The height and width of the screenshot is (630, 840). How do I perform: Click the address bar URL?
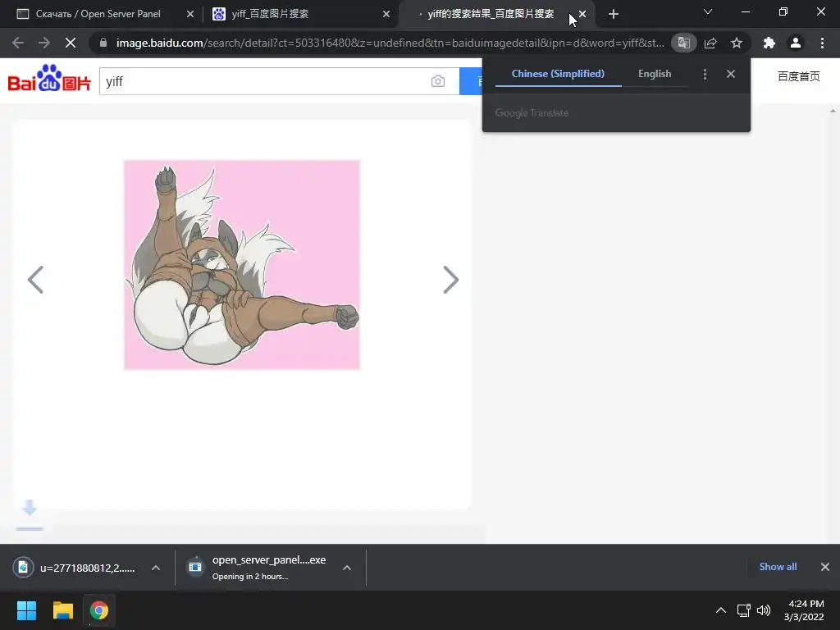pyautogui.click(x=390, y=43)
